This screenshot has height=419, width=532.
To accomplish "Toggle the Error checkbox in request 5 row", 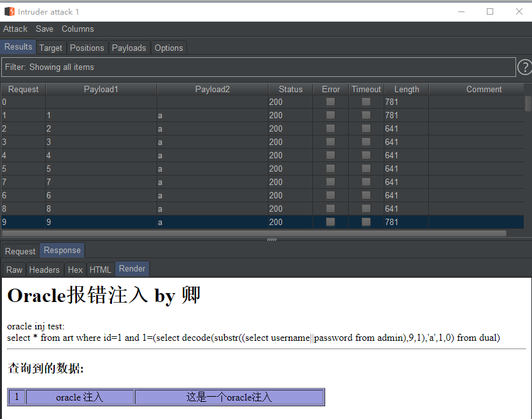I will click(x=330, y=168).
